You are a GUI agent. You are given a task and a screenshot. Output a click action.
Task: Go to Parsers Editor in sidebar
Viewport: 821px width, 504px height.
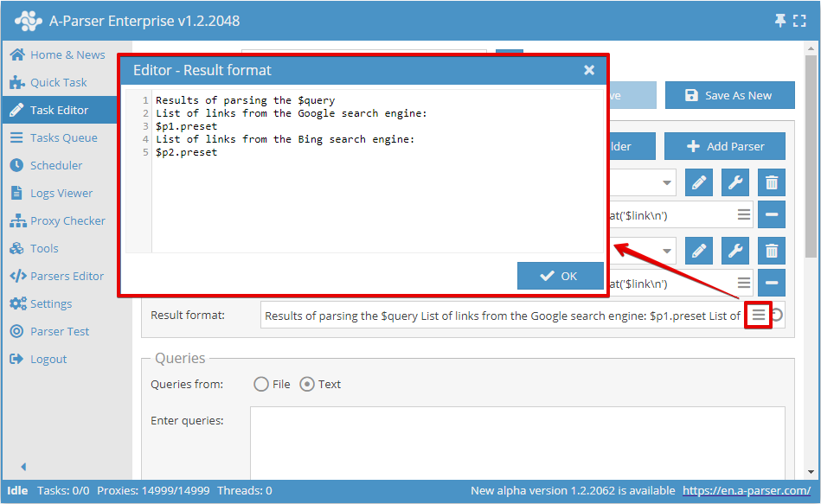[67, 276]
